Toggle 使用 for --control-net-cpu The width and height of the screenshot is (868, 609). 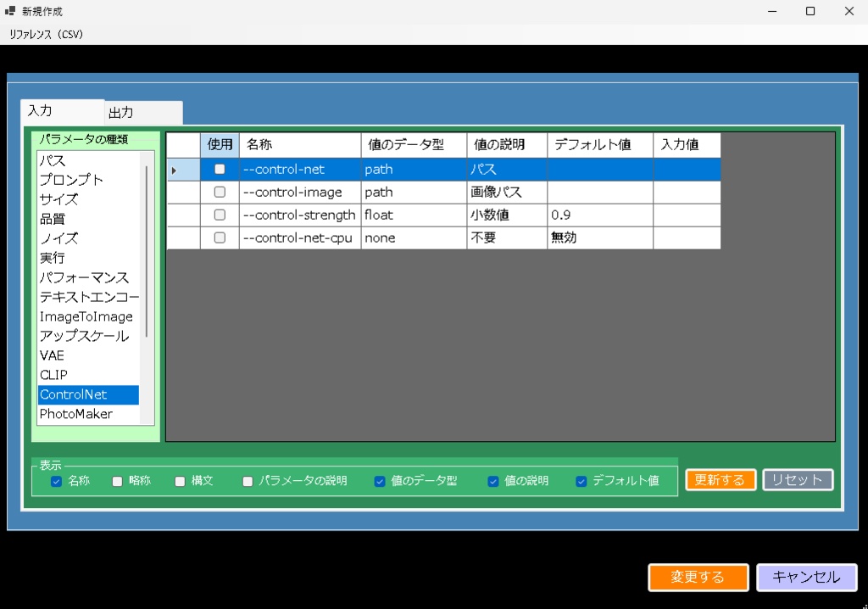click(220, 237)
